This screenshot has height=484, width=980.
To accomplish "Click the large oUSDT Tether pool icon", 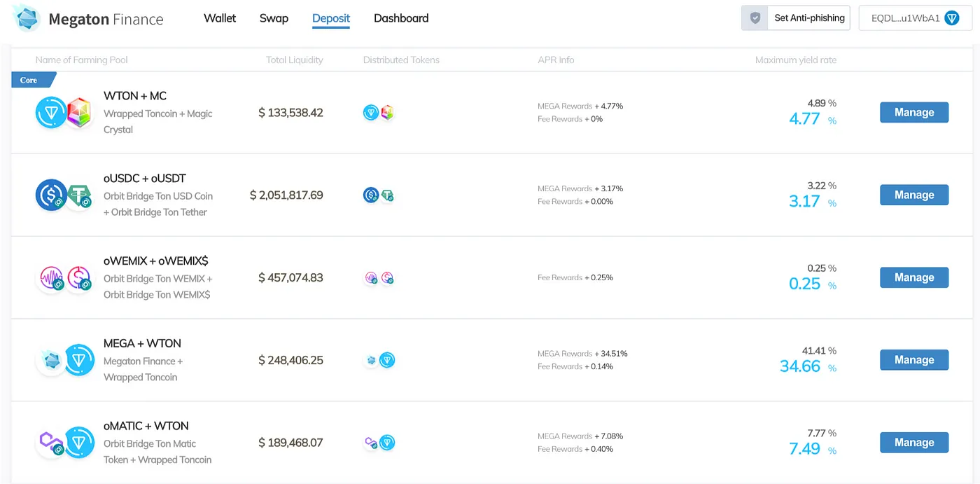I will pos(79,195).
